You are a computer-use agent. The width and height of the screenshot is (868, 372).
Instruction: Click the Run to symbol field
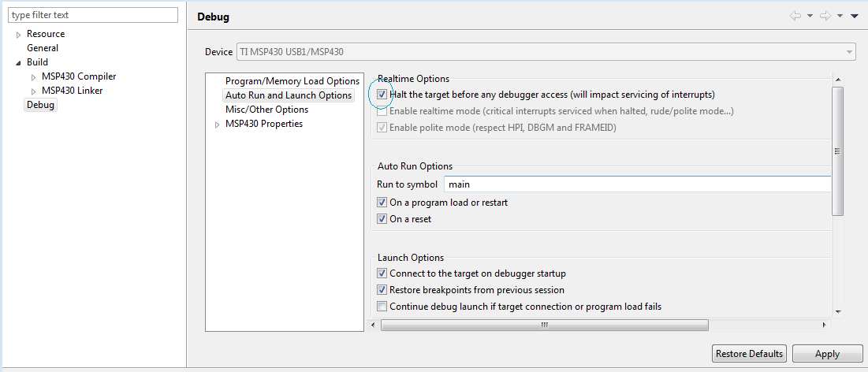point(637,184)
